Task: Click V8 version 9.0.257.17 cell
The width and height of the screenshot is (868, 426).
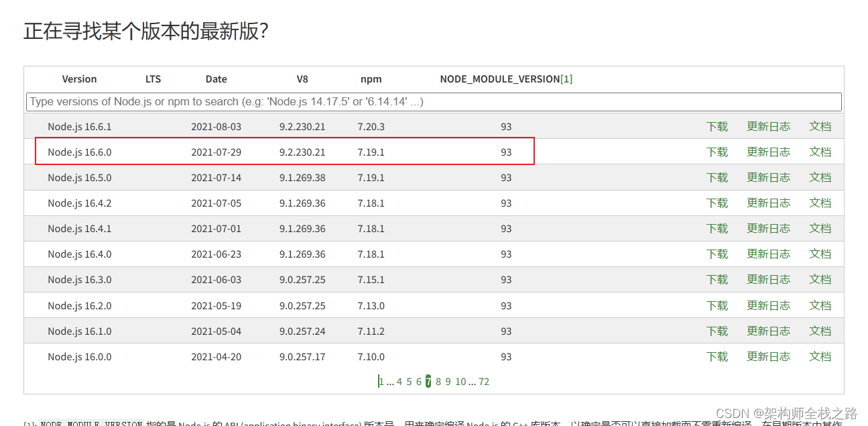Action: click(302, 357)
